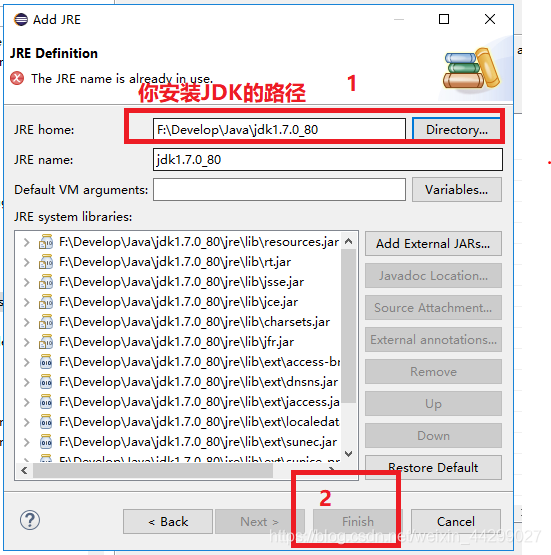This screenshot has height=555, width=551.
Task: Click Restore Default button
Action: coord(433,468)
